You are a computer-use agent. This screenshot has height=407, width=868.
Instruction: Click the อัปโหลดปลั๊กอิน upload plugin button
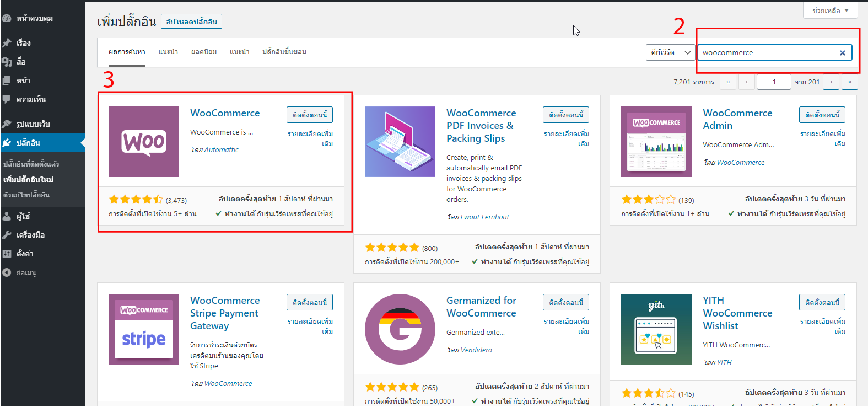click(192, 22)
